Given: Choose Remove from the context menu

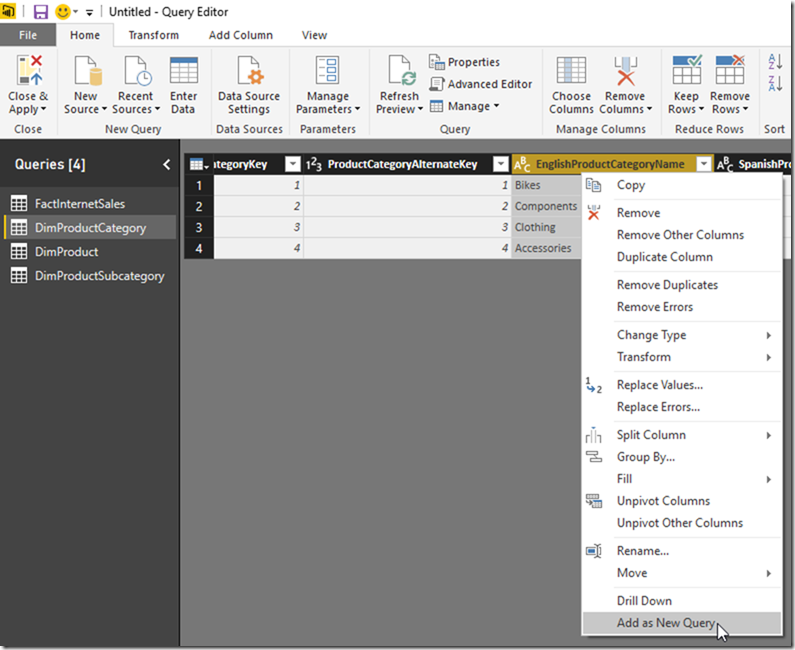Looking at the screenshot, I should pos(682,213).
